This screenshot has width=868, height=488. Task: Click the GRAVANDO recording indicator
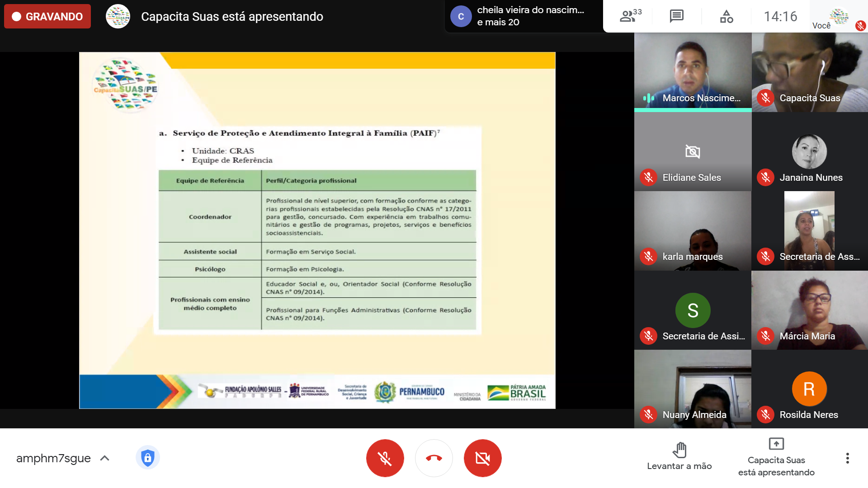47,16
